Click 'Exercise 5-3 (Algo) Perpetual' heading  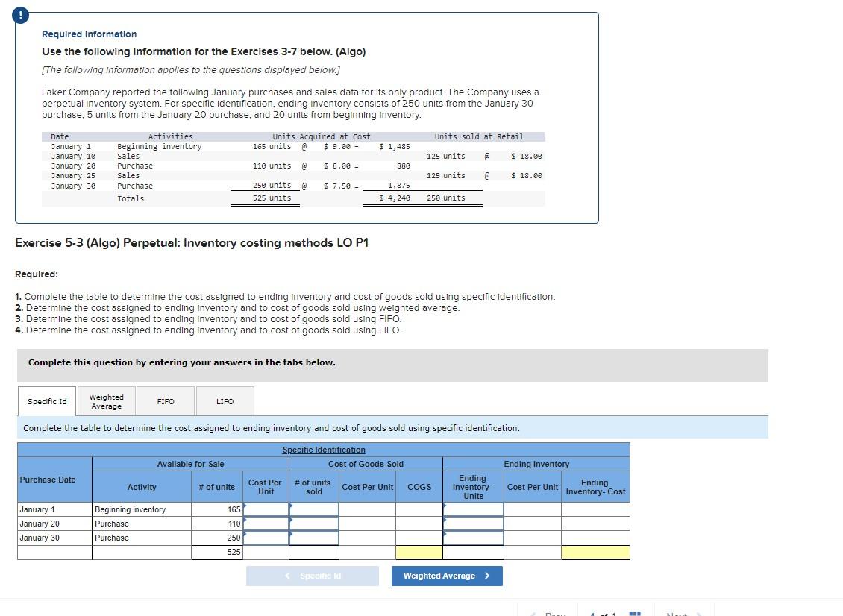tap(192, 243)
